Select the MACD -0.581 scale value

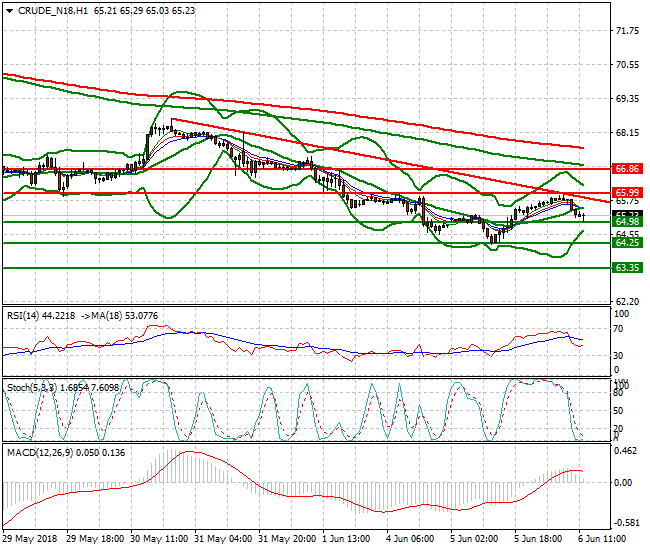pyautogui.click(x=625, y=523)
